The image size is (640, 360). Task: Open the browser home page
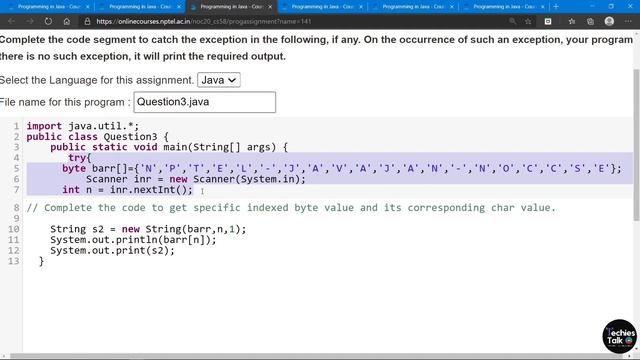67,21
